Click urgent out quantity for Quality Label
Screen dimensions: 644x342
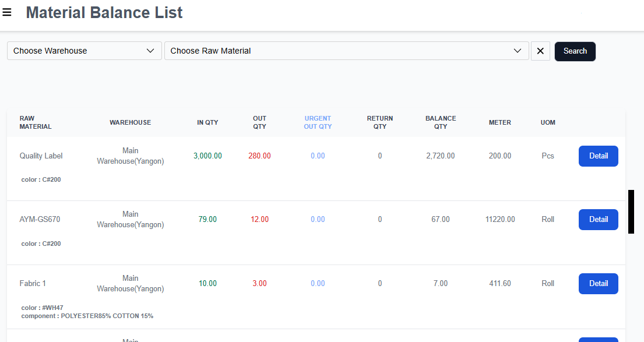point(318,156)
